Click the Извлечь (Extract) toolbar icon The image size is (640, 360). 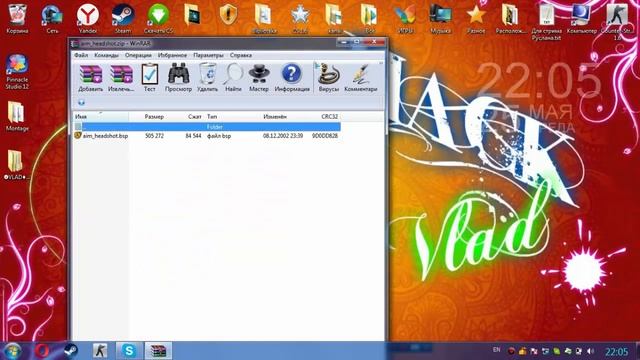pos(121,78)
